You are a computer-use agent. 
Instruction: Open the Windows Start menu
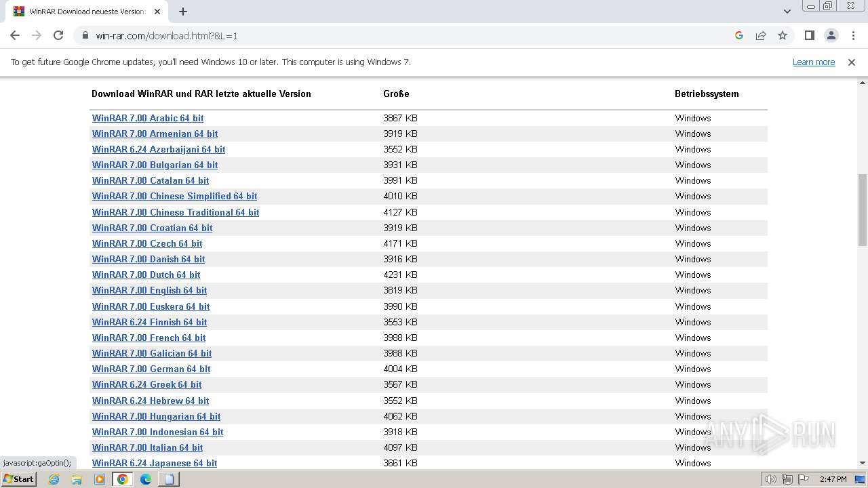tap(19, 479)
